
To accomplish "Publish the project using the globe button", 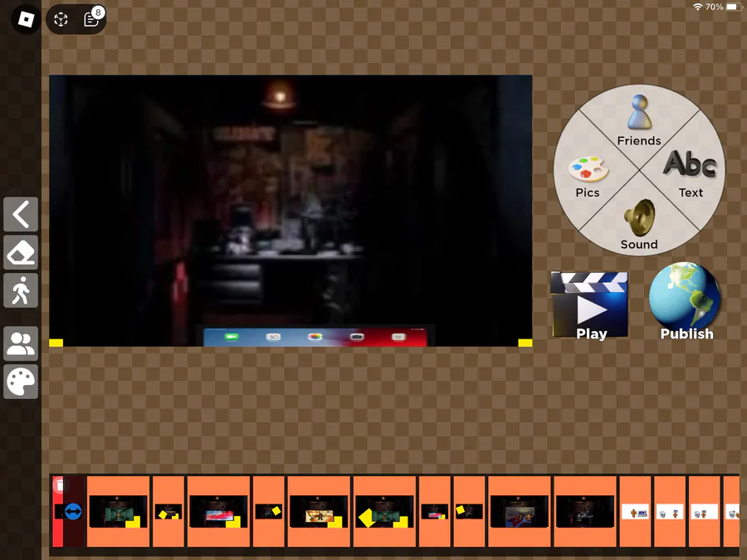I will click(x=686, y=301).
